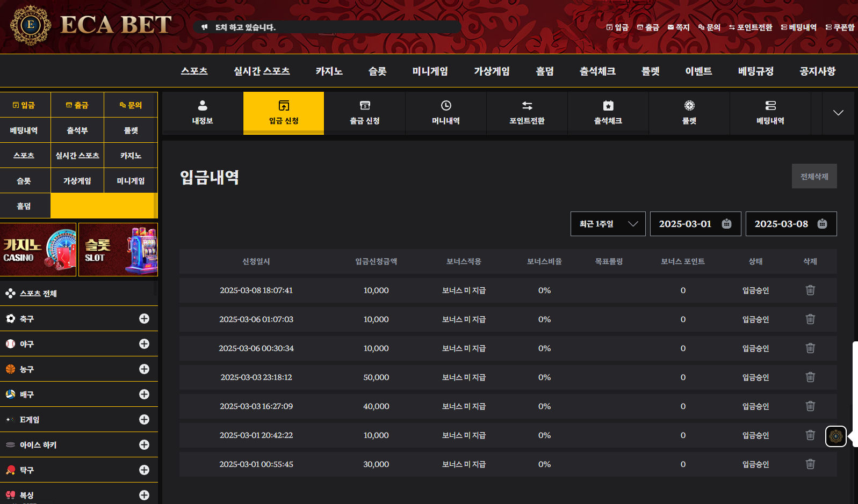Switch to the 출금 신청 tab
The width and height of the screenshot is (858, 504).
point(365,113)
